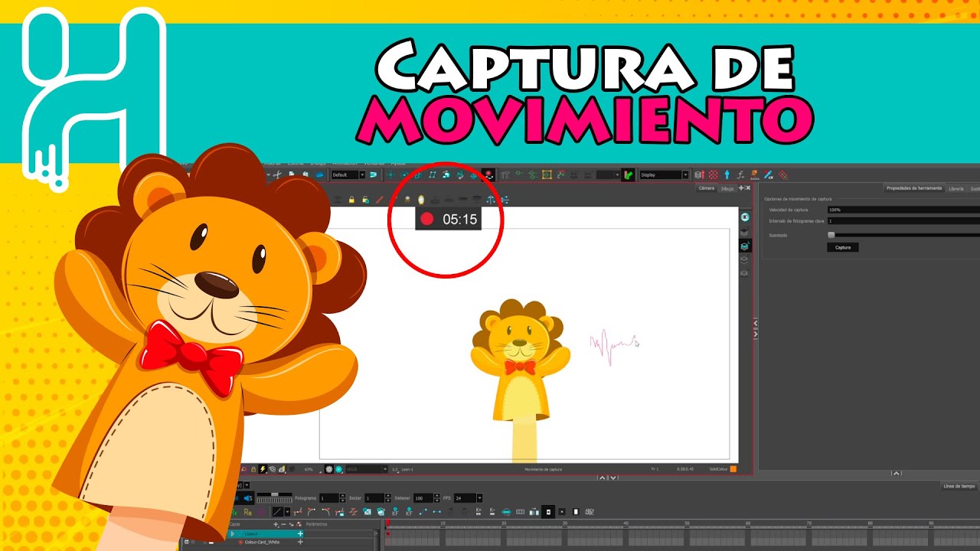Click the Captura button
The image size is (980, 551).
point(843,247)
